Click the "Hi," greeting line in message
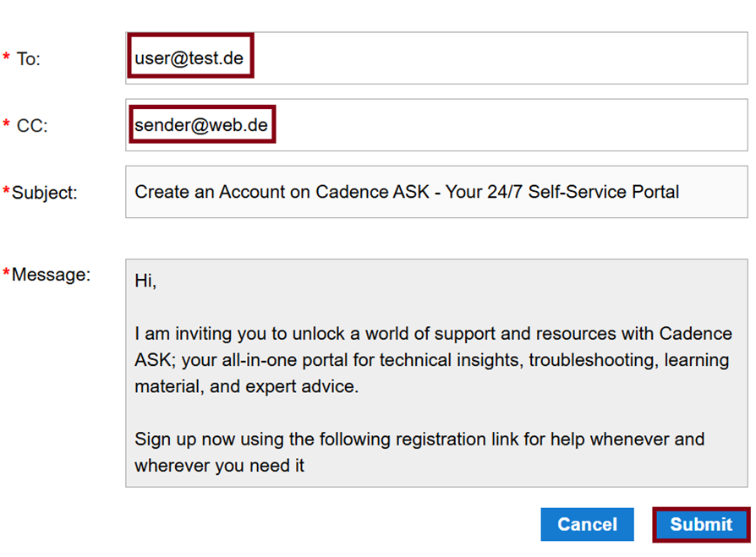This screenshot has height=557, width=756. [145, 281]
